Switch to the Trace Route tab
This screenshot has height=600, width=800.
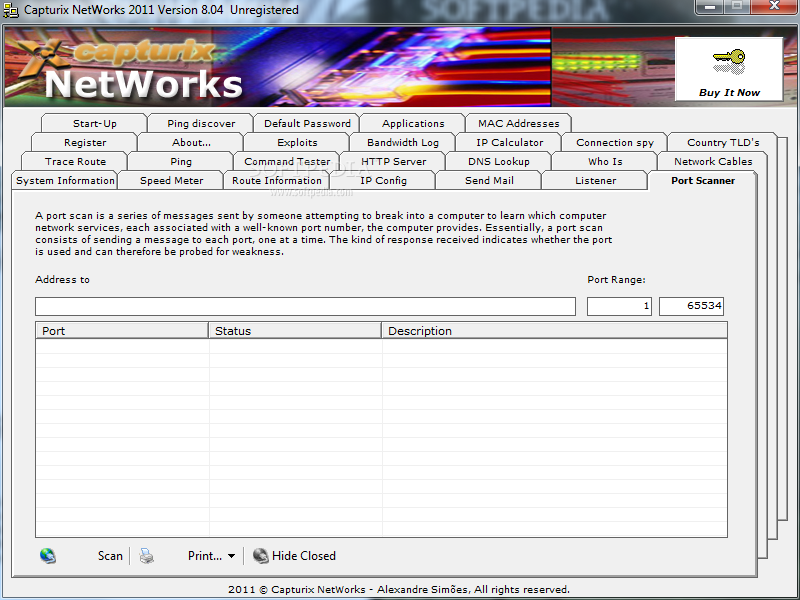click(x=75, y=161)
